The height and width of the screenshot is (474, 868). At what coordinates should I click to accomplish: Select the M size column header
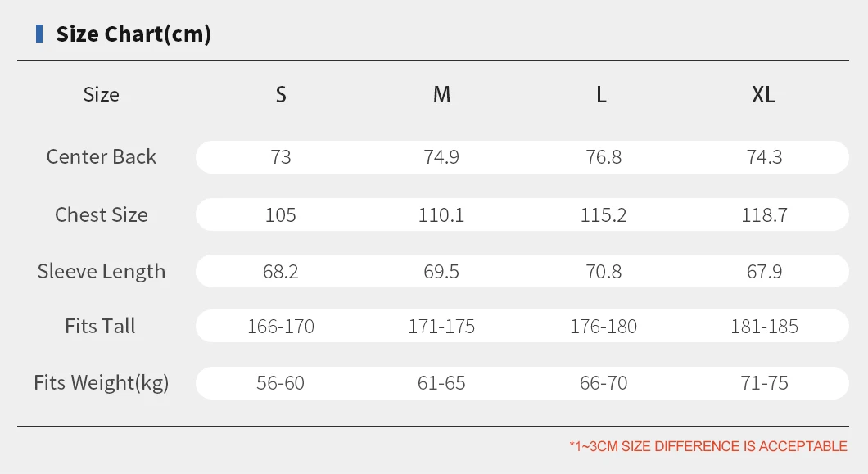[x=441, y=95]
